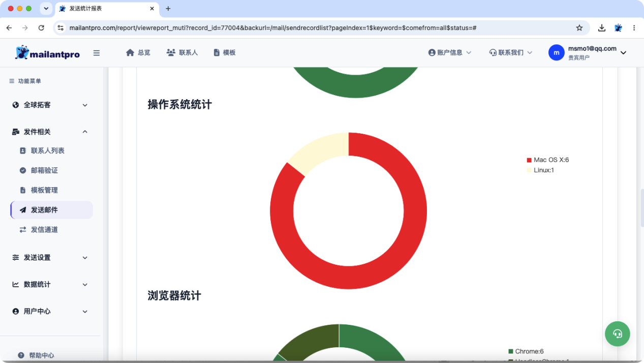Open 邮箱验证 in sidebar

tap(44, 170)
